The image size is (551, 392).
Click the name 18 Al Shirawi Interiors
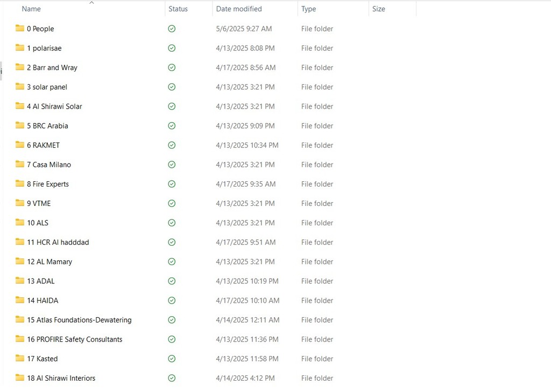tap(61, 379)
